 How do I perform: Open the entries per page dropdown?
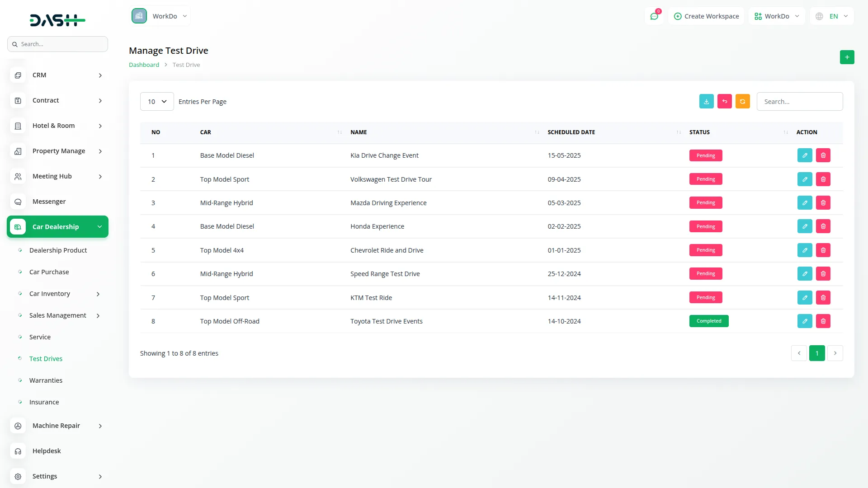[x=157, y=102]
